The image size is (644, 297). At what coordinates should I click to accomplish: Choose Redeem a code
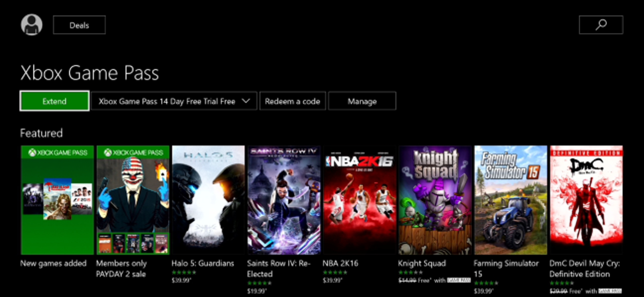tap(292, 101)
